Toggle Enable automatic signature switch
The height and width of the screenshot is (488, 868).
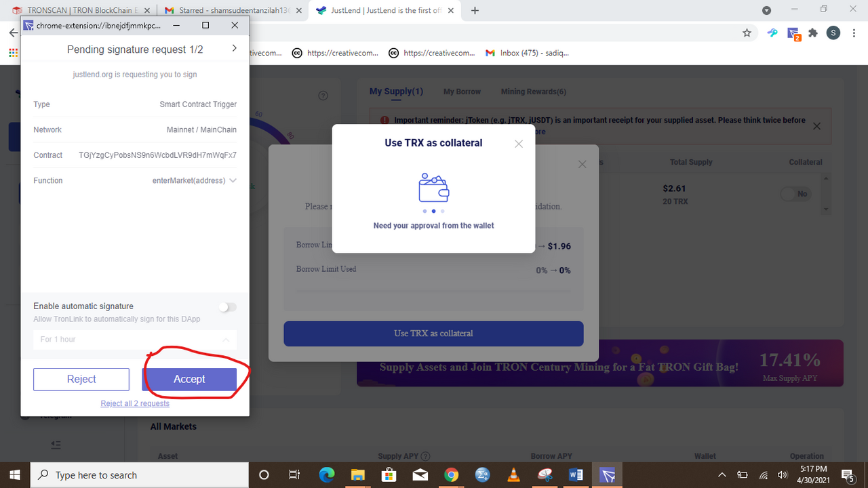pos(228,307)
